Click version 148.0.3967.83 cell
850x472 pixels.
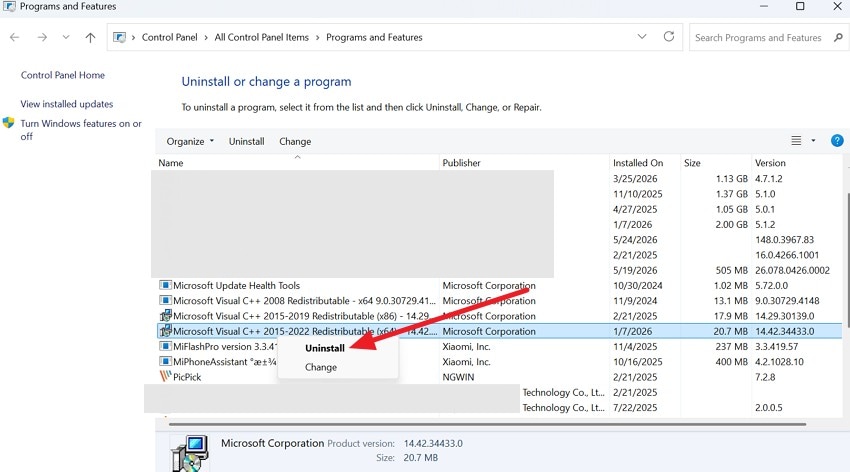click(x=784, y=240)
